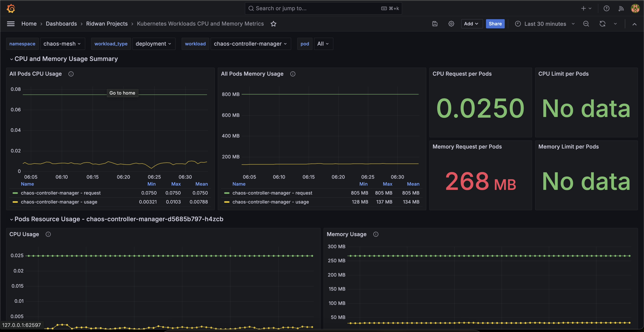This screenshot has width=644, height=332.
Task: Click the Search or jump to field
Action: pos(323,9)
